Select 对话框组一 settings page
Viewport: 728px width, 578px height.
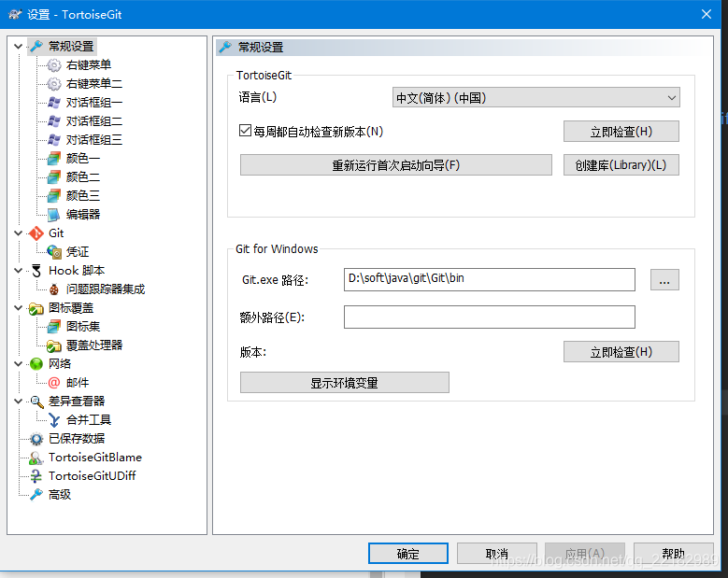click(x=94, y=103)
